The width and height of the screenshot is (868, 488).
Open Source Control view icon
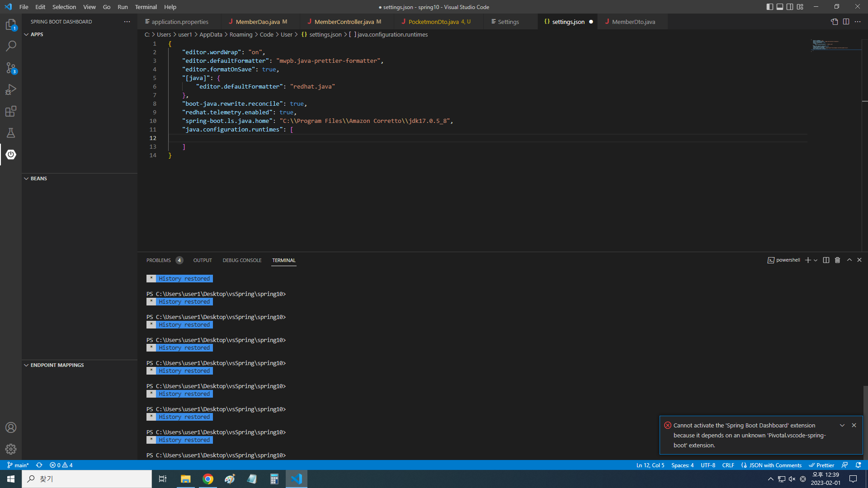click(11, 68)
